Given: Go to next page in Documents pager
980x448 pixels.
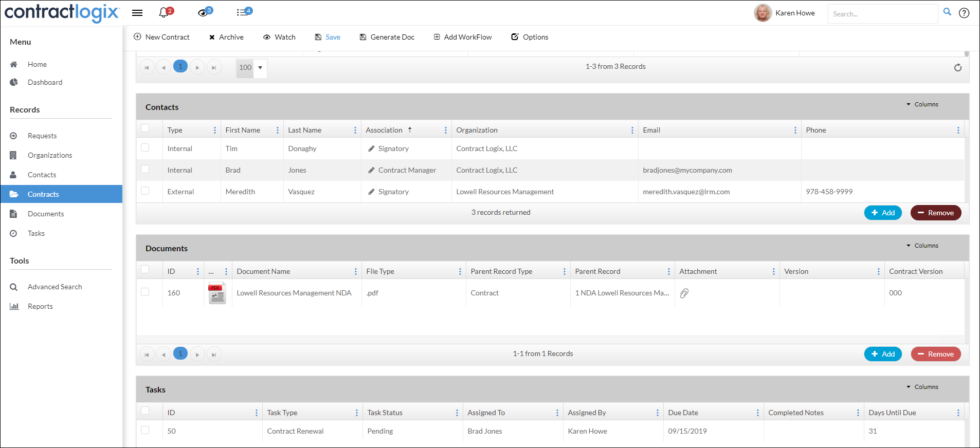Looking at the screenshot, I should [x=197, y=354].
